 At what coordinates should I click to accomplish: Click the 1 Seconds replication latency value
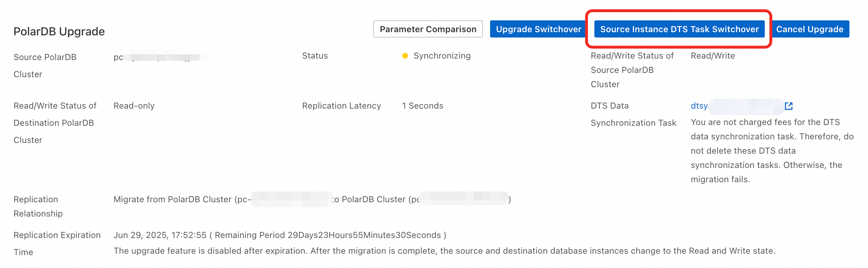423,106
